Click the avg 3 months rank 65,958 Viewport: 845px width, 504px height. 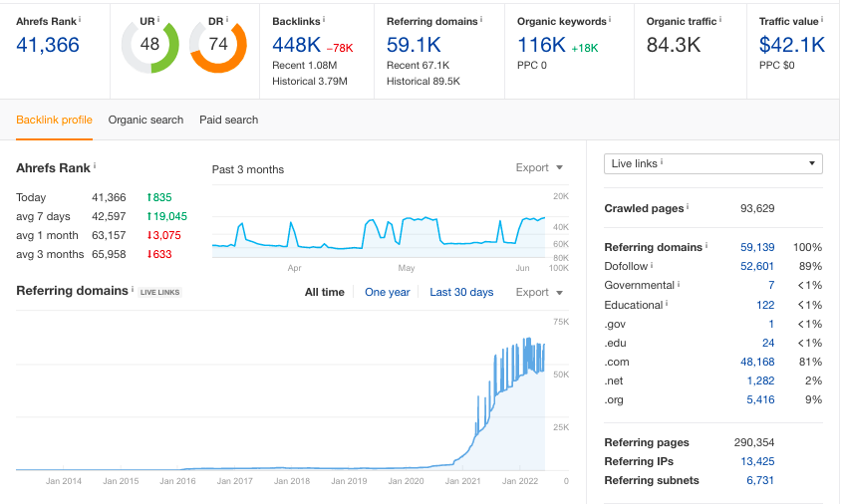pyautogui.click(x=109, y=254)
